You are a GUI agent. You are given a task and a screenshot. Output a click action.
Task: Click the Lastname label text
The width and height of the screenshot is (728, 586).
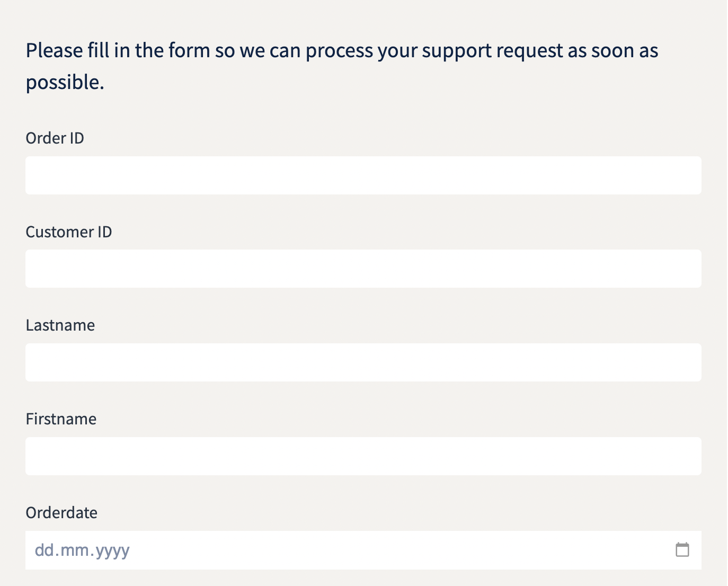click(x=60, y=325)
